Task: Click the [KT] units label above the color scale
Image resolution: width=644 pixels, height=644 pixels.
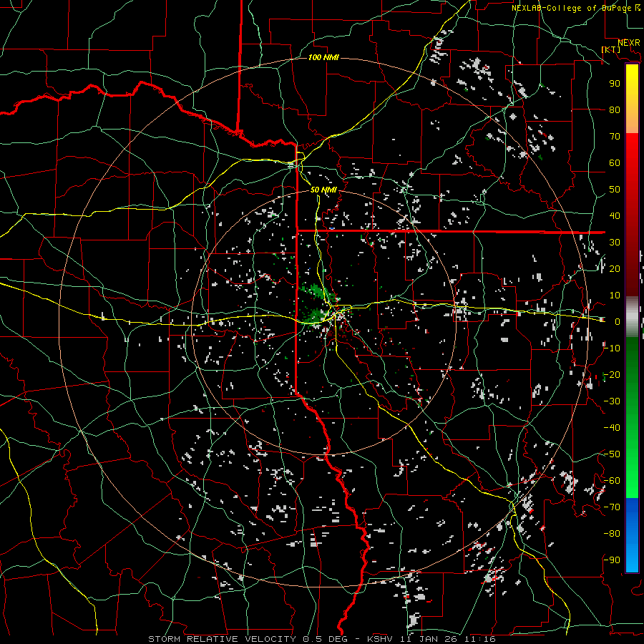Action: pyautogui.click(x=611, y=49)
